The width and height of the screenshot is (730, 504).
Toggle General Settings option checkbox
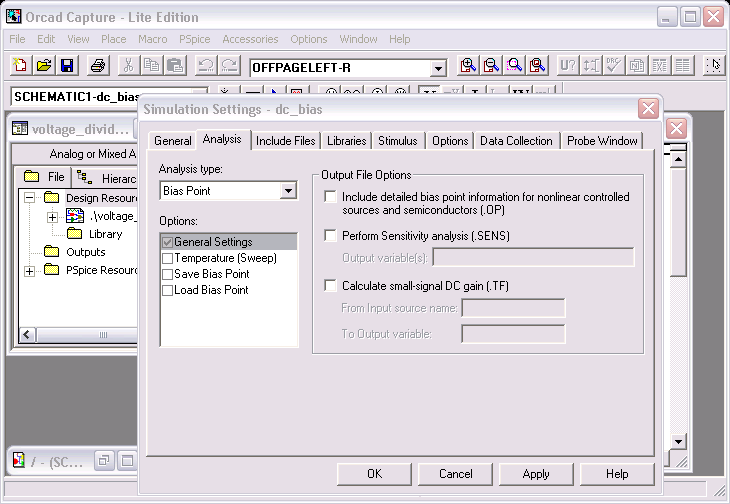tap(167, 242)
